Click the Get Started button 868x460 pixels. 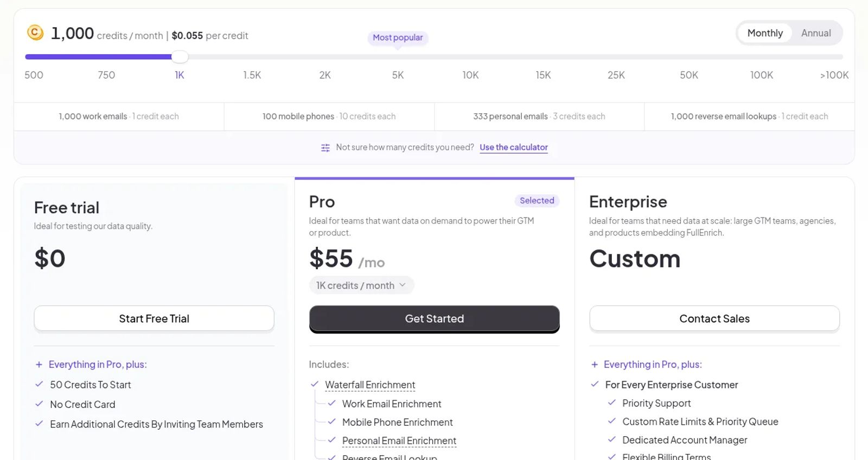(x=434, y=318)
